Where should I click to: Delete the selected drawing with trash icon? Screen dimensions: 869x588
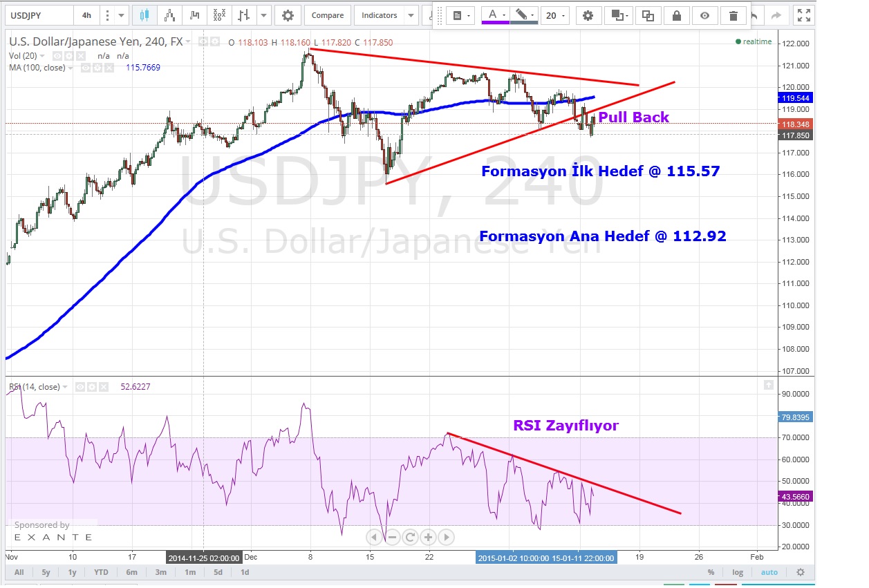(x=732, y=15)
